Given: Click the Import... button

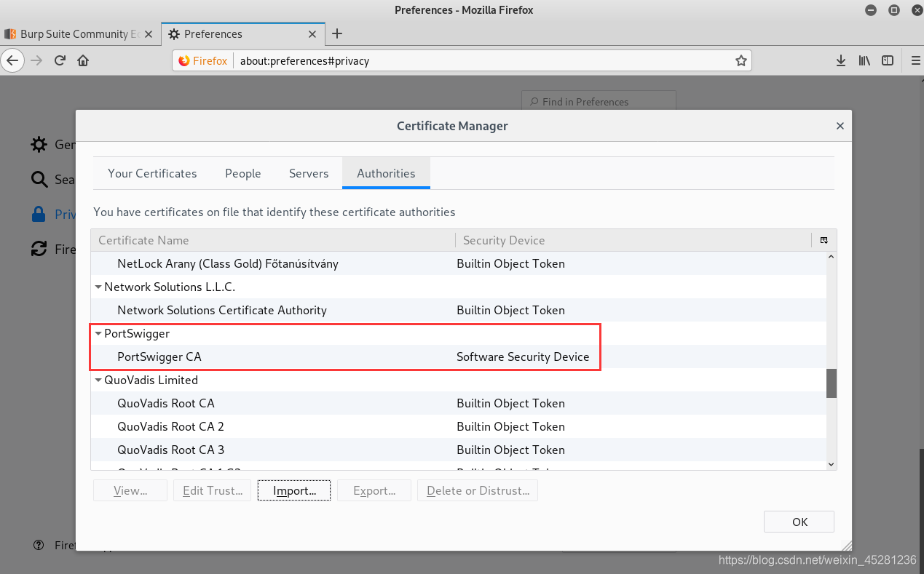Looking at the screenshot, I should tap(294, 490).
